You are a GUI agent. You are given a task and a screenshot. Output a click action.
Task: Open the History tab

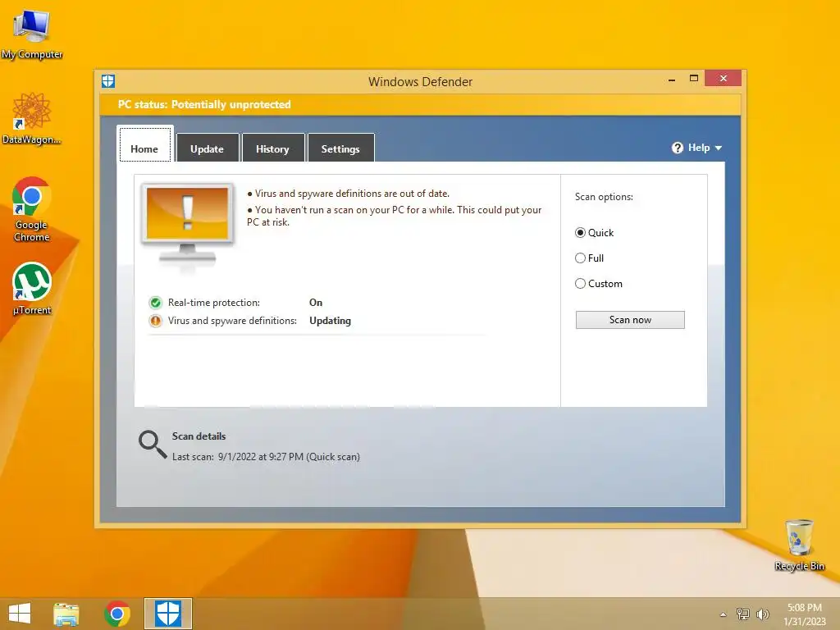coord(272,148)
